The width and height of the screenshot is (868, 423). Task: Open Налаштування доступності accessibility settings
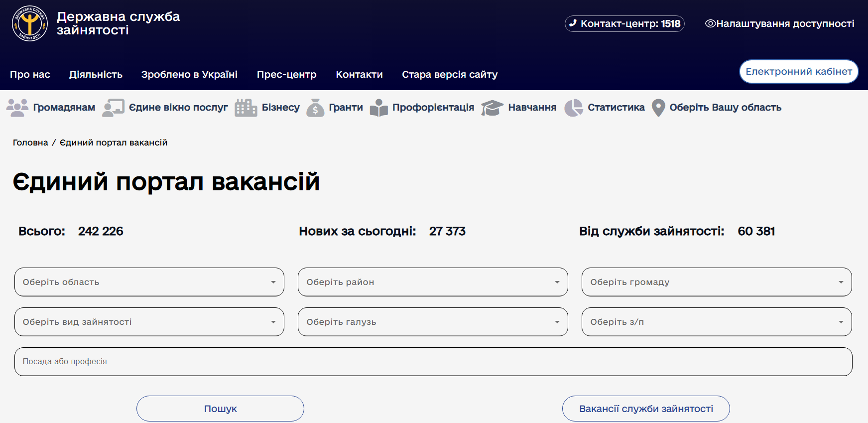[x=779, y=23]
